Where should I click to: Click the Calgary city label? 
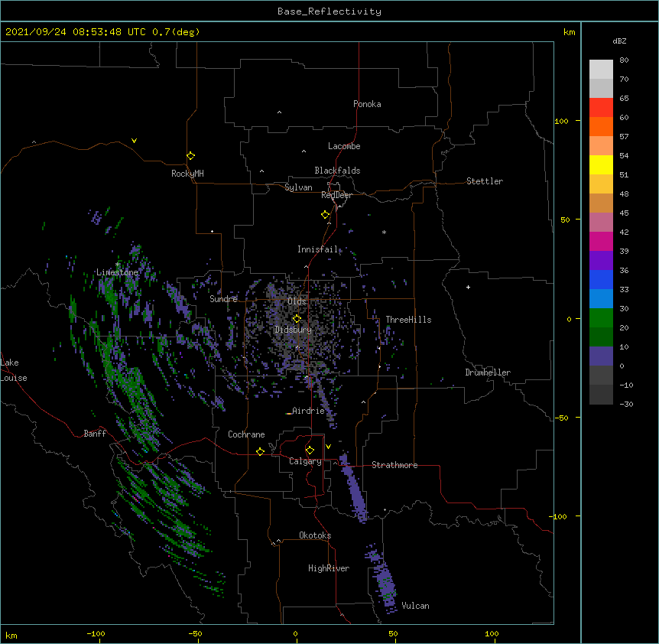[305, 461]
